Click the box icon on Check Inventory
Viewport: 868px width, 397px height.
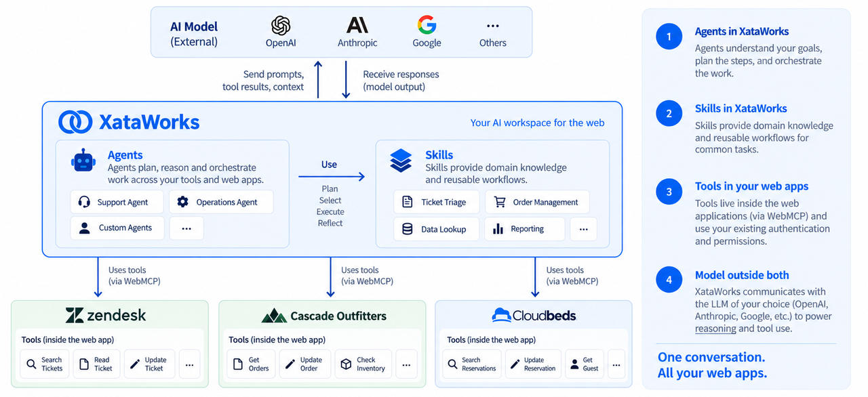click(x=346, y=364)
